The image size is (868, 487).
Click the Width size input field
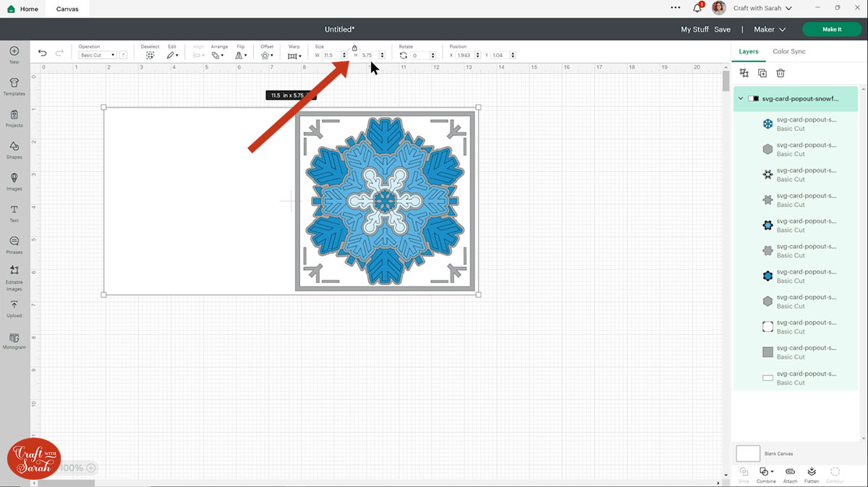click(331, 55)
